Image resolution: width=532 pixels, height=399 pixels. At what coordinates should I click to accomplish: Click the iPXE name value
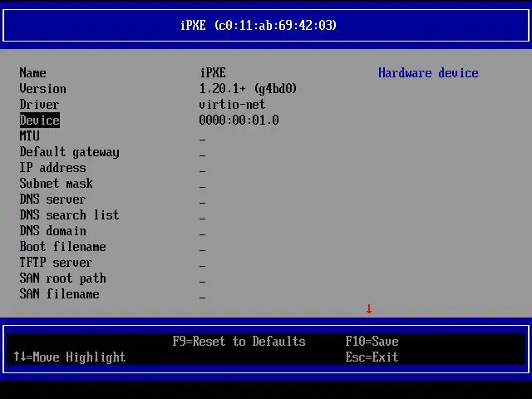point(213,73)
